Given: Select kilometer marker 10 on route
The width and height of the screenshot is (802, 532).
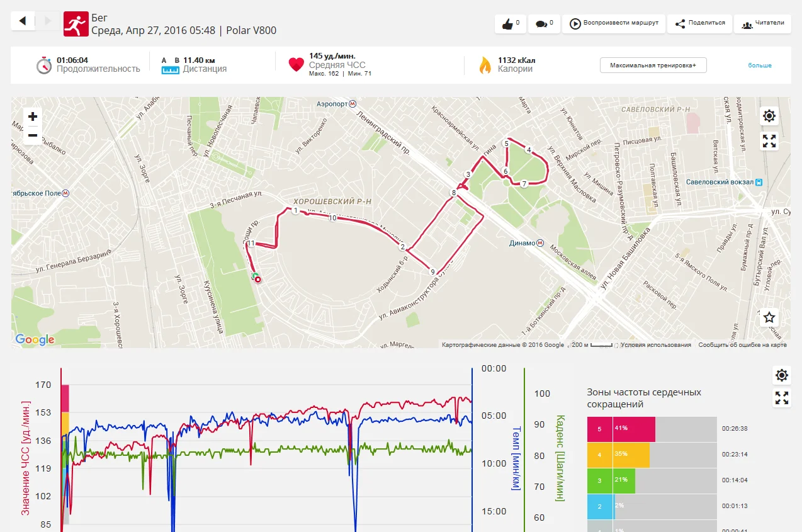Looking at the screenshot, I should (x=332, y=218).
